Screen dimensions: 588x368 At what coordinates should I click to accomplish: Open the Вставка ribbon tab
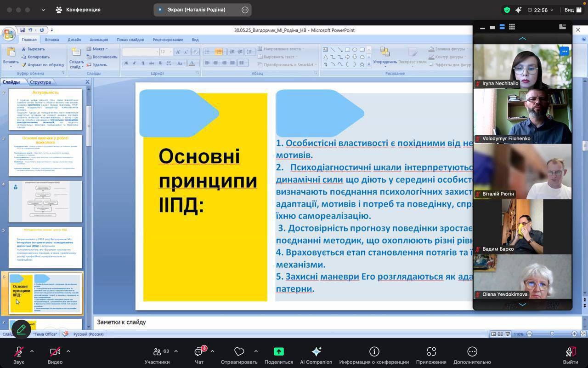point(51,40)
